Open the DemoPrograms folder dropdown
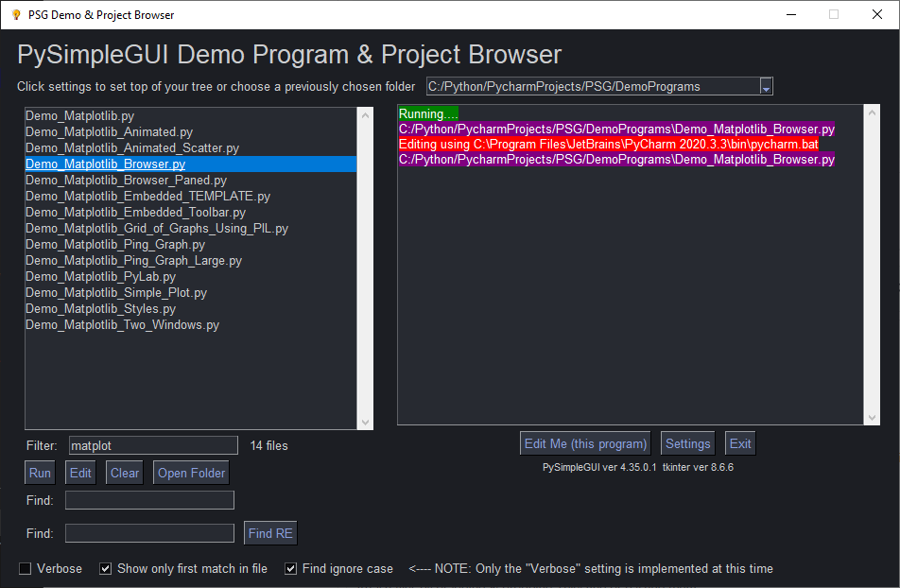 click(766, 85)
